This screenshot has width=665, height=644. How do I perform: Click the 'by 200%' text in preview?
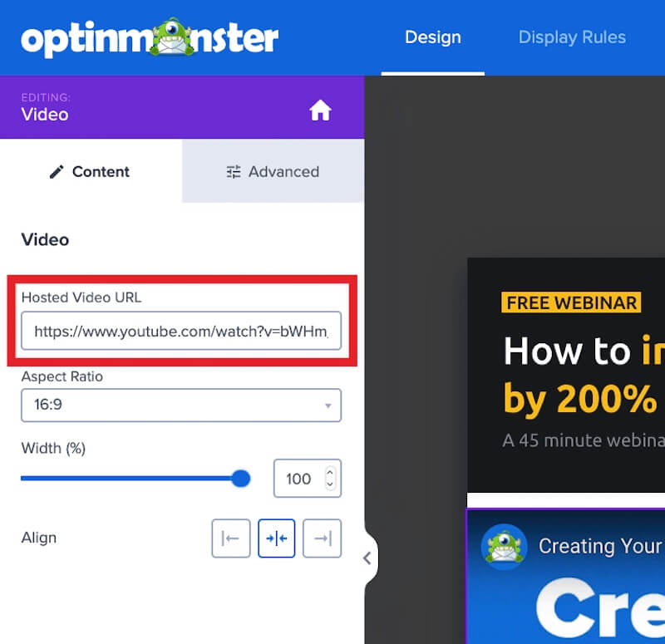click(x=580, y=399)
